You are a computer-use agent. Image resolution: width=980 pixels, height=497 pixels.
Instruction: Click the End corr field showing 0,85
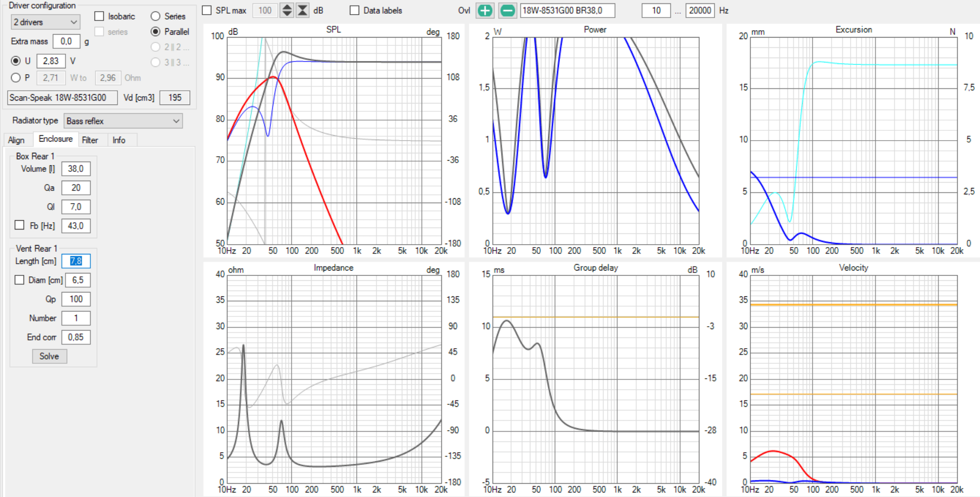(x=76, y=337)
